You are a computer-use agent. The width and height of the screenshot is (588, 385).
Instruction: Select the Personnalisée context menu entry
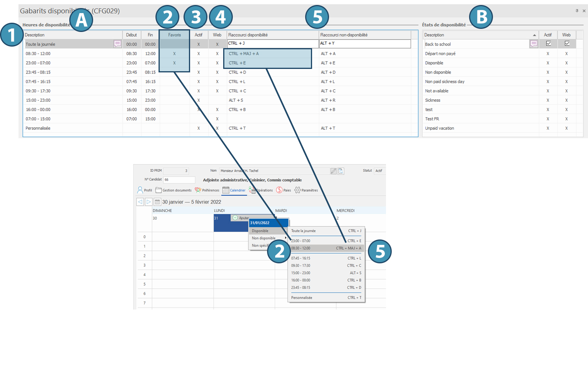(x=326, y=298)
